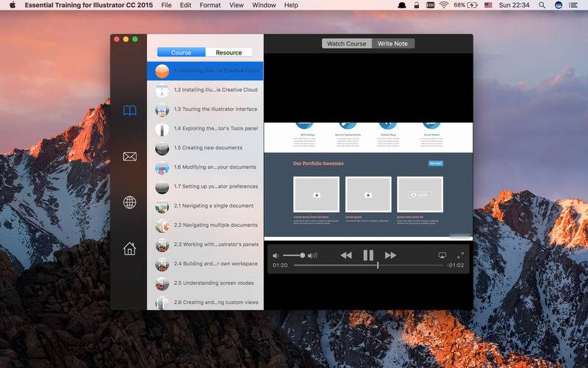Click the battery status indicator

(x=465, y=5)
